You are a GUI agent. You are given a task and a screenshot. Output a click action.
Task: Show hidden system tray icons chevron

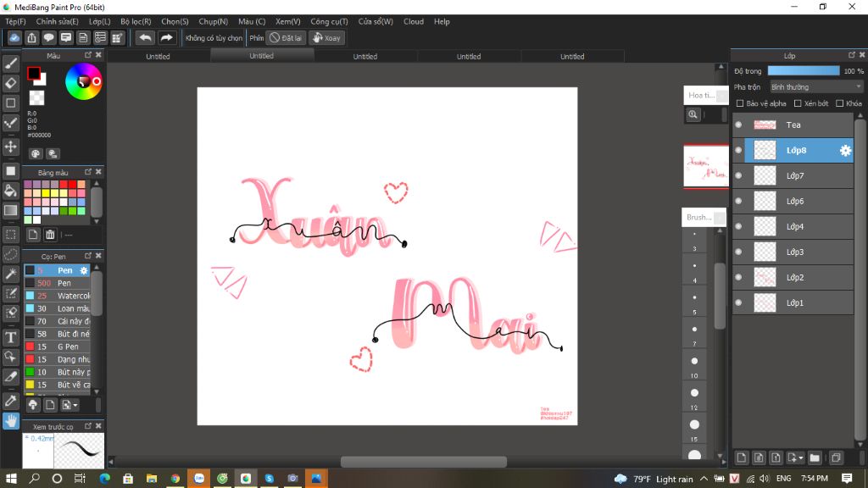click(704, 479)
